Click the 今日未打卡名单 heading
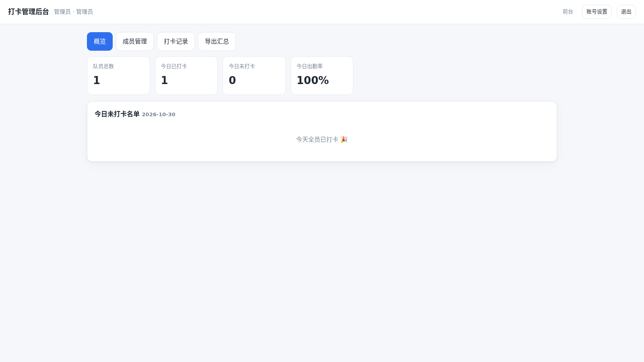The height and width of the screenshot is (362, 644). tap(117, 114)
